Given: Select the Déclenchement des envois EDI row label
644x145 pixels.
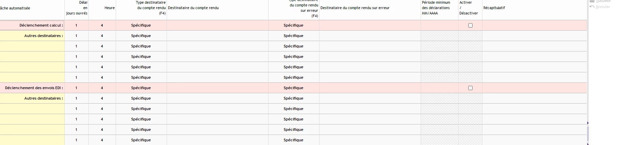Looking at the screenshot, I should (34, 88).
